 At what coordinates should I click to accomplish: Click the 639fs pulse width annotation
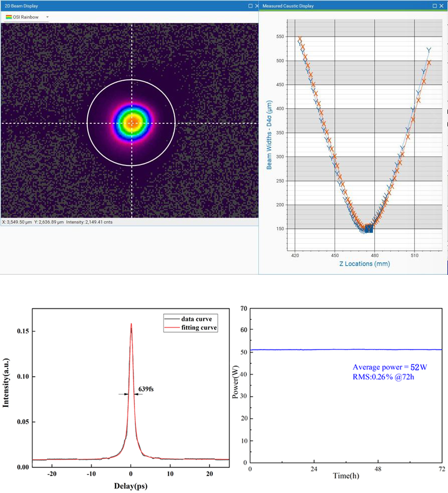pyautogui.click(x=145, y=389)
